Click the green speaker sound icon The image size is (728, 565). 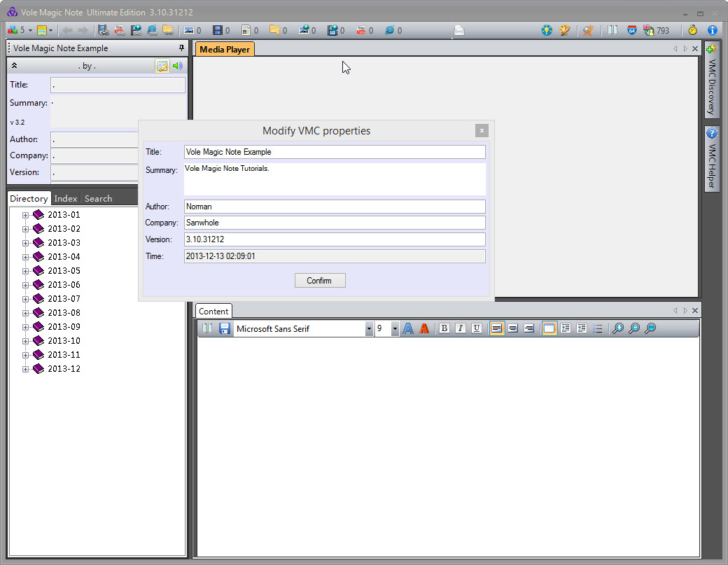pyautogui.click(x=177, y=66)
